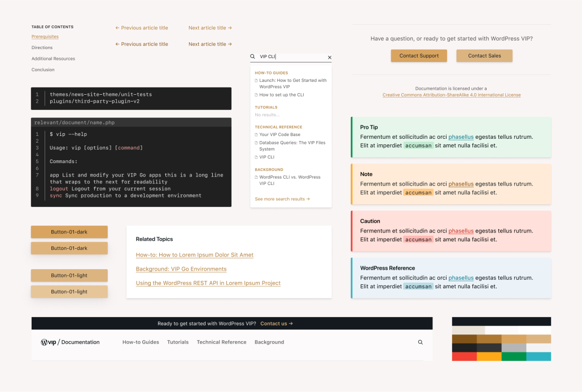Click the phasellus link in the WordPress Reference callout

coord(461,278)
